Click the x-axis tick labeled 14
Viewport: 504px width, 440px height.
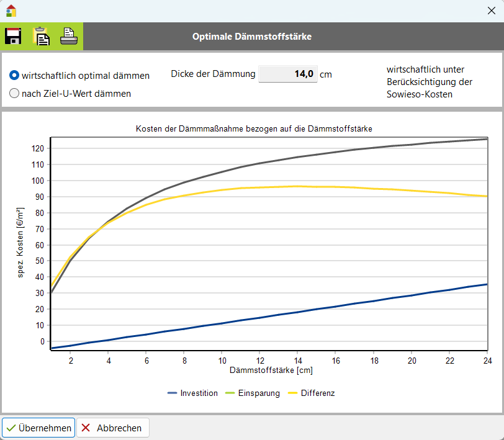[297, 360]
